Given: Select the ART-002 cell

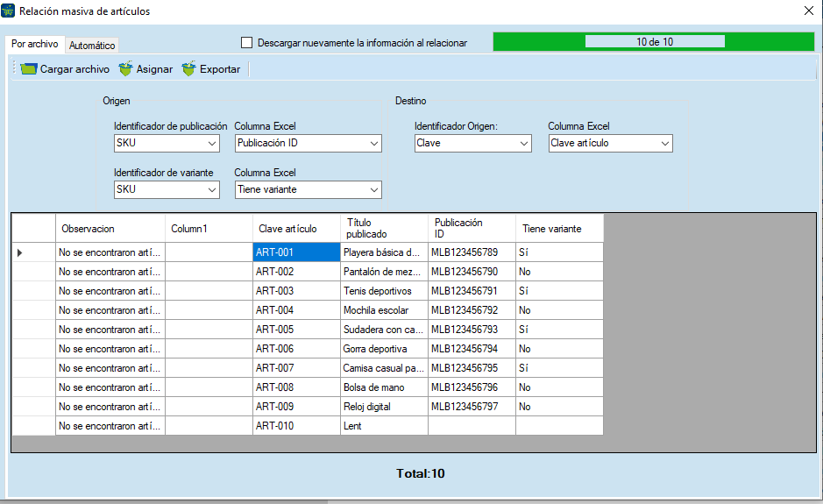Looking at the screenshot, I should click(296, 272).
